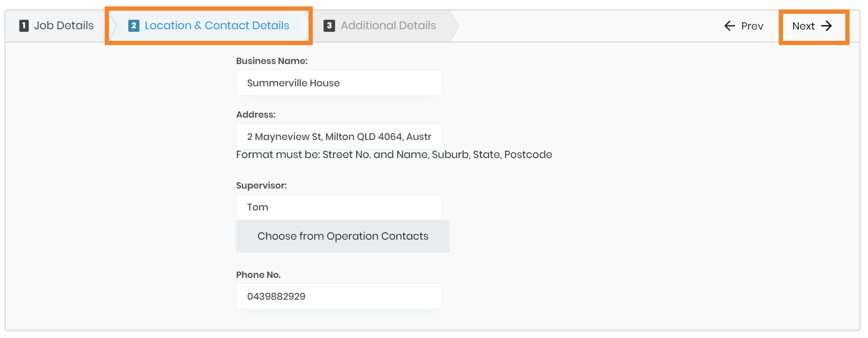
Task: Click the right arrow icon beside Next
Action: pos(826,26)
